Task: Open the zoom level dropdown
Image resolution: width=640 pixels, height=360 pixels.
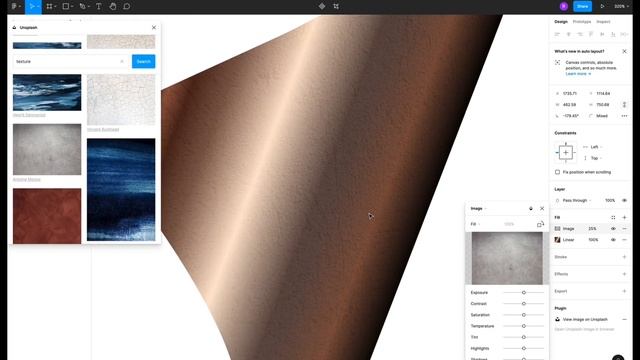Action: pyautogui.click(x=621, y=6)
